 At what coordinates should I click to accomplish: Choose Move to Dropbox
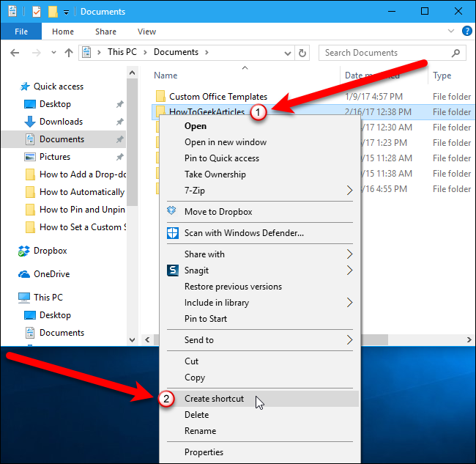coord(260,212)
